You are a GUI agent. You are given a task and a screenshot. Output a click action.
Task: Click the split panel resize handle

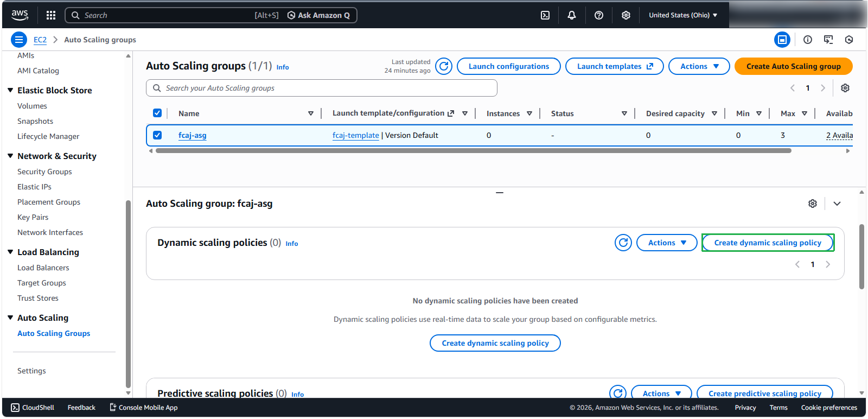500,192
